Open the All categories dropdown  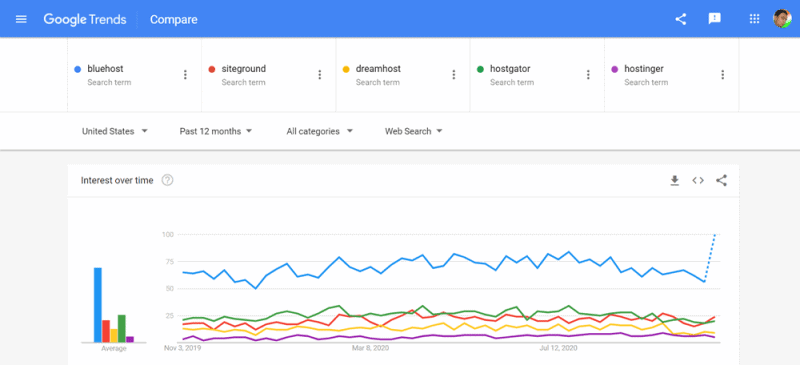click(319, 131)
